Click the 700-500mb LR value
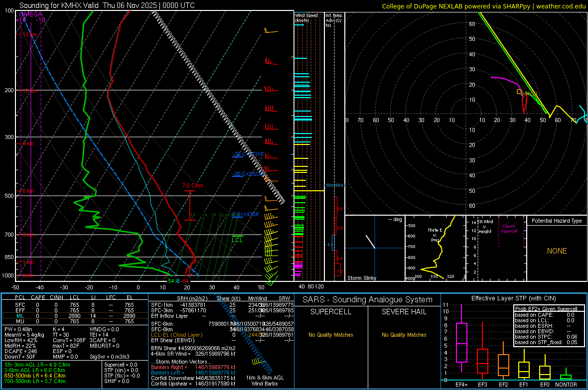This screenshot has height=390, width=588. [x=35, y=381]
